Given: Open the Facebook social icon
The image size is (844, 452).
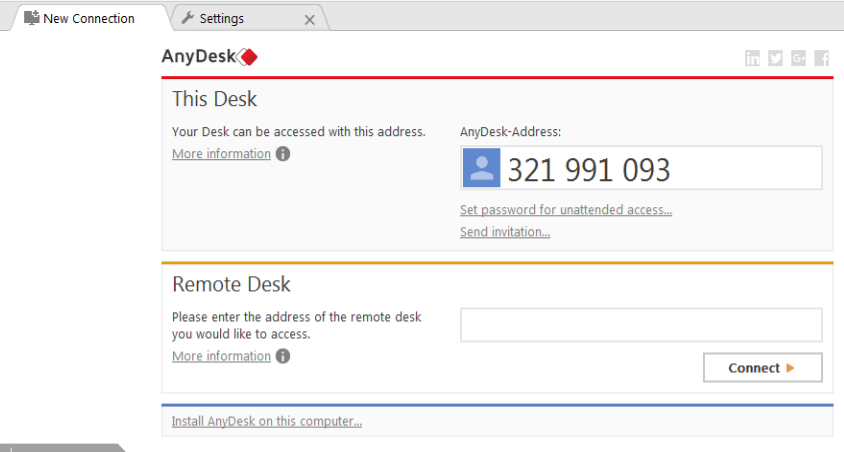Looking at the screenshot, I should tap(821, 58).
